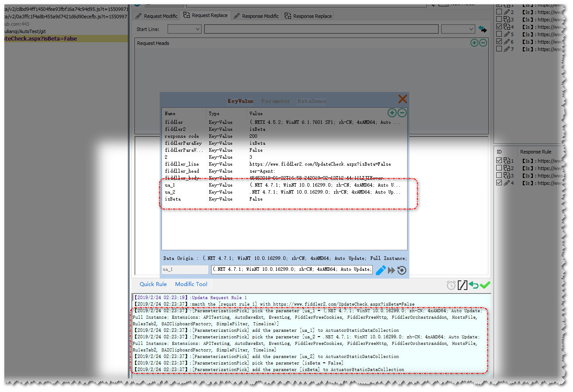Click the replace icon of request rule 3
Viewport: 573px width, 392px height.
click(x=507, y=20)
